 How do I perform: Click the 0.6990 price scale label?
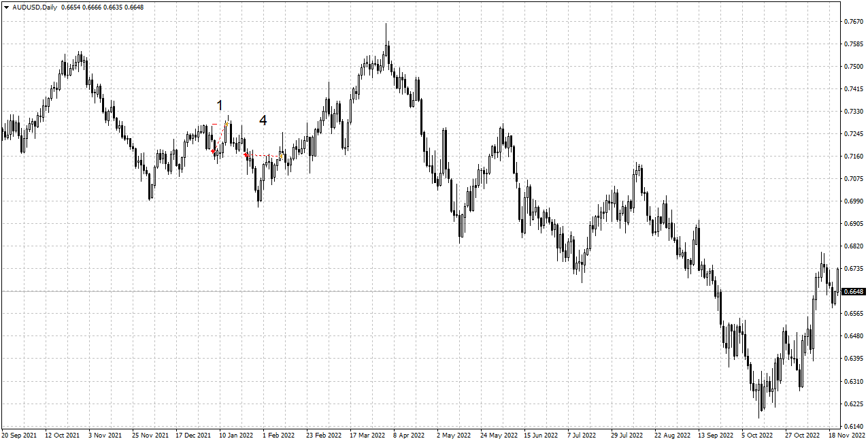(x=854, y=201)
